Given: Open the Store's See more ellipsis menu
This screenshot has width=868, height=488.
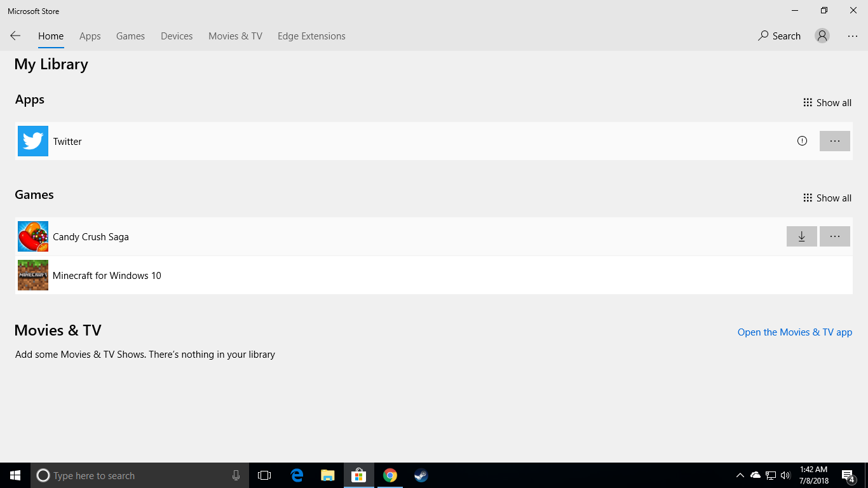Looking at the screenshot, I should pos(853,36).
